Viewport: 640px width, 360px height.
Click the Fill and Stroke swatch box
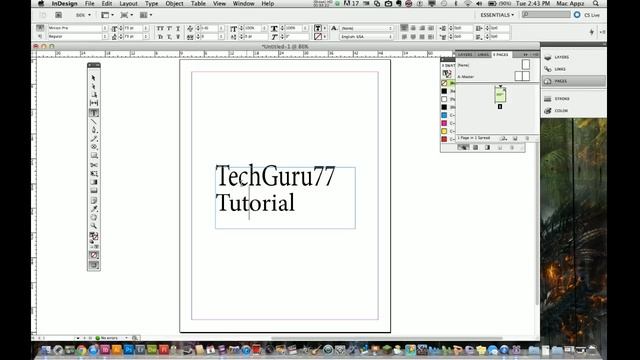click(x=93, y=236)
